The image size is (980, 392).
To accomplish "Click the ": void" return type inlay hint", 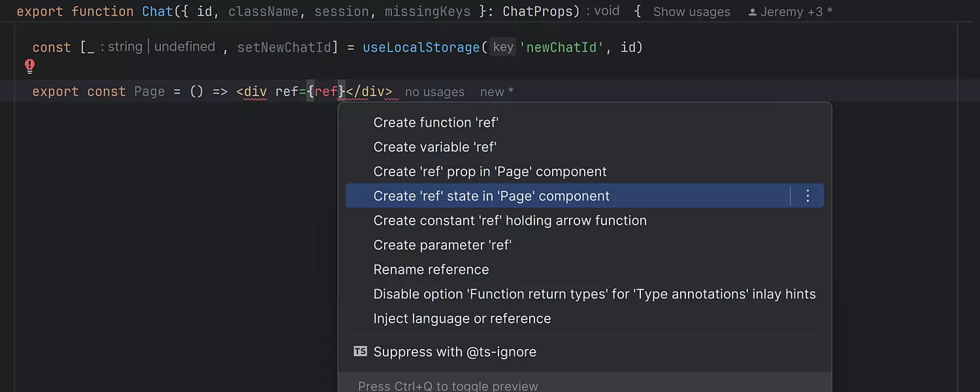I will (602, 12).
